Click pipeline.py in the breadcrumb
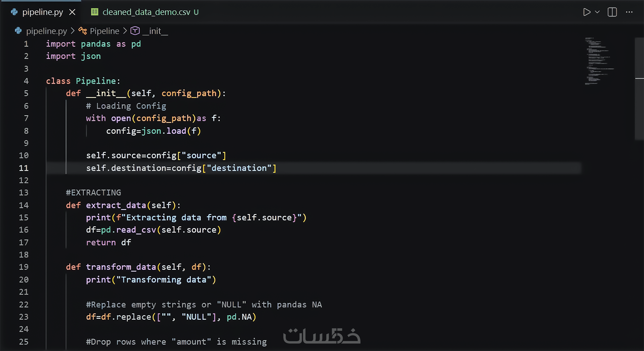This screenshot has width=644, height=351. 47,31
